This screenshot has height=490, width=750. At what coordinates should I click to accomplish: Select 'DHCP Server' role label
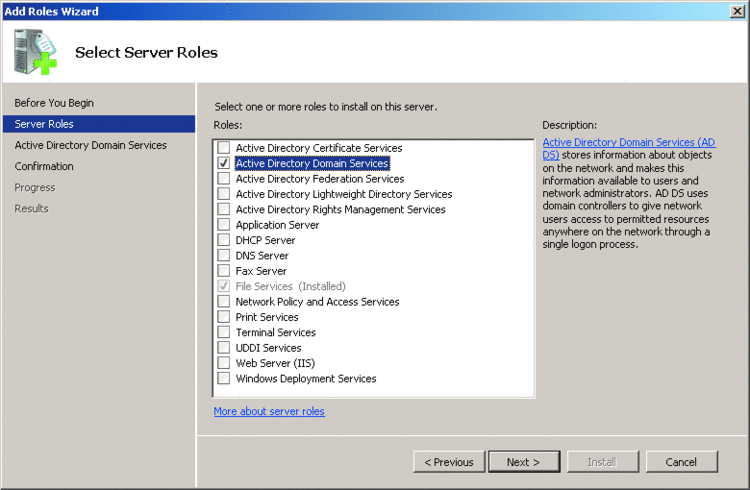coord(265,240)
